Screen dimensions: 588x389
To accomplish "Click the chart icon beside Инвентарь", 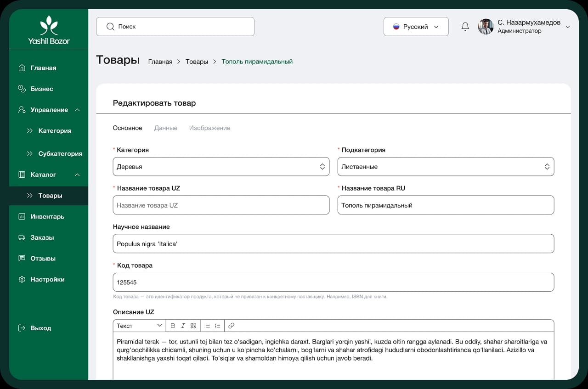I will 22,216.
